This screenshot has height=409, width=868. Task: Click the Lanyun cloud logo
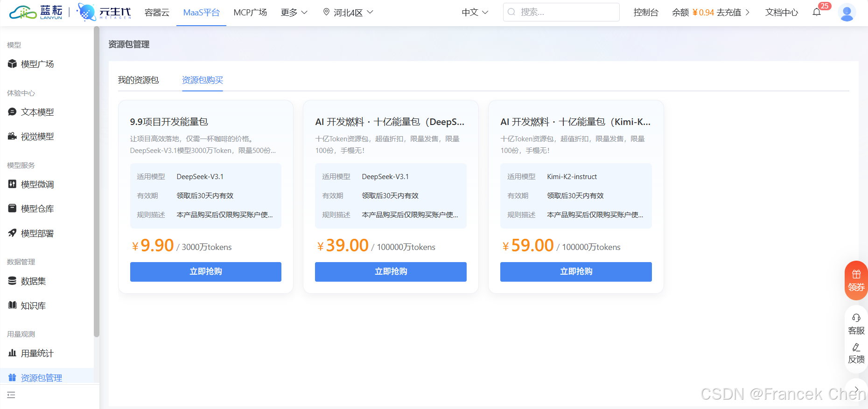coord(35,12)
